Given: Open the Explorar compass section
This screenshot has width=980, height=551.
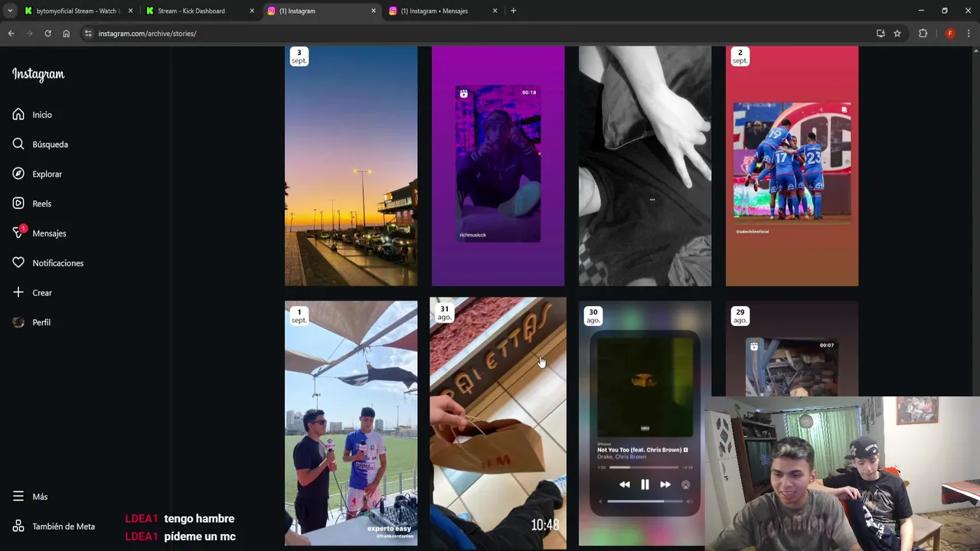Looking at the screenshot, I should click(38, 174).
